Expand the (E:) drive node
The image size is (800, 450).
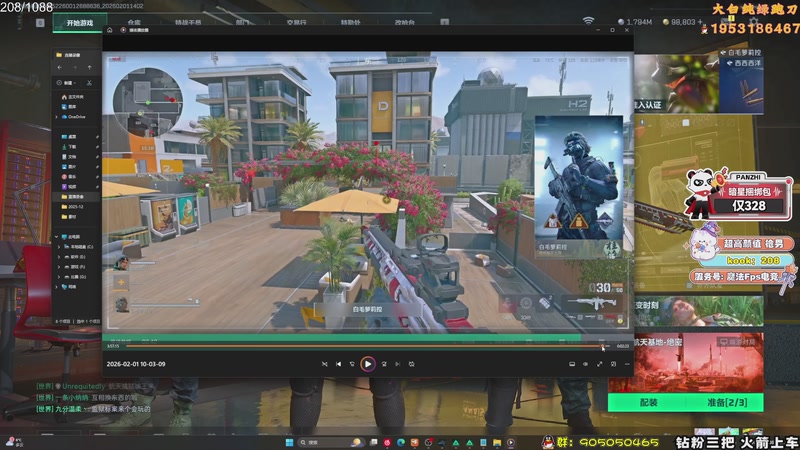click(59, 257)
